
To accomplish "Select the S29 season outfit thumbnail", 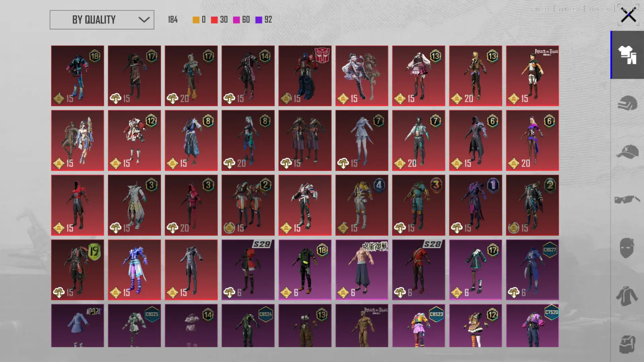I will coord(248,270).
